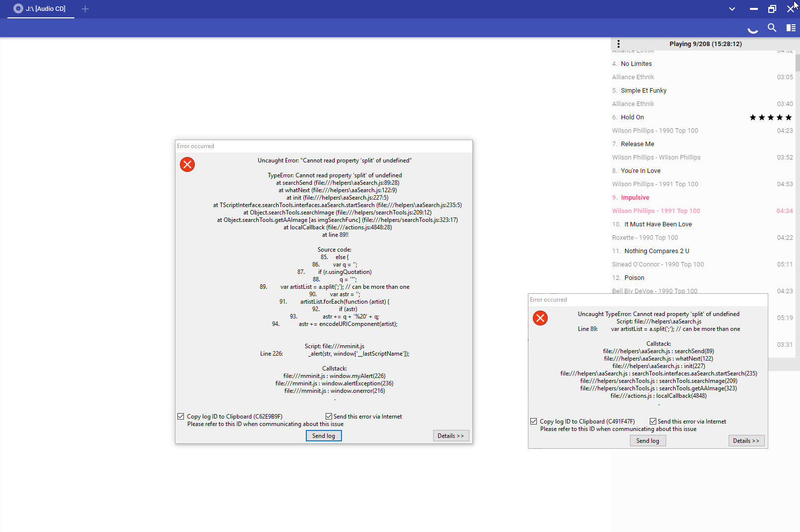Image resolution: width=800 pixels, height=532 pixels.
Task: Open the Playing list three-dot menu
Action: tap(618, 44)
